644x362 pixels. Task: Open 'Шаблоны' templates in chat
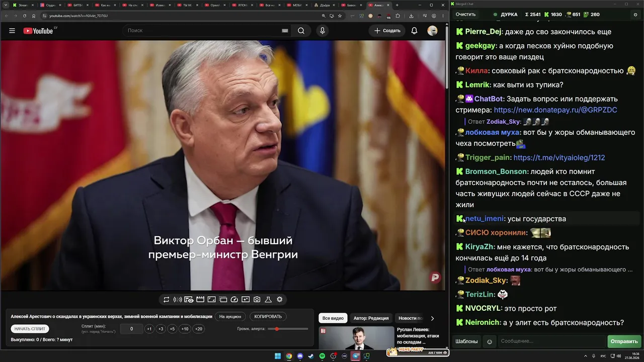click(466, 341)
